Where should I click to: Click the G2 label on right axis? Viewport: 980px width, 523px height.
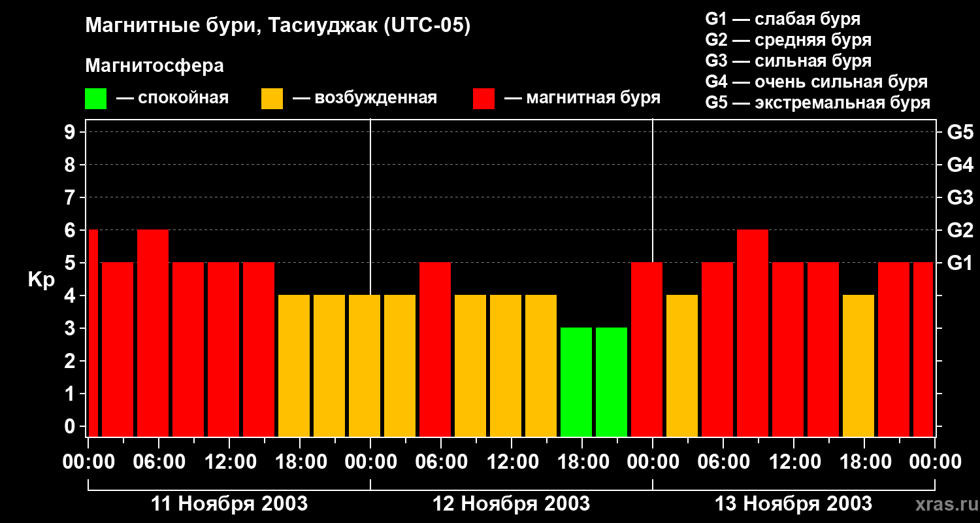[x=960, y=231]
